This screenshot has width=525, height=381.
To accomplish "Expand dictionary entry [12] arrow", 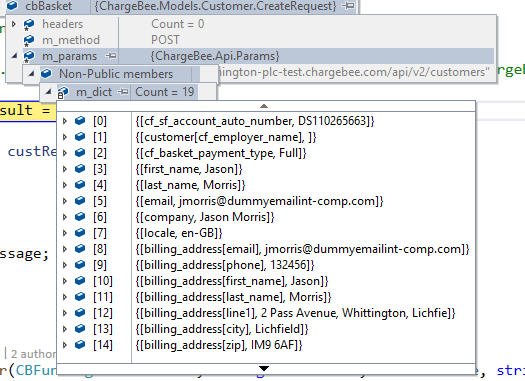I will point(65,313).
